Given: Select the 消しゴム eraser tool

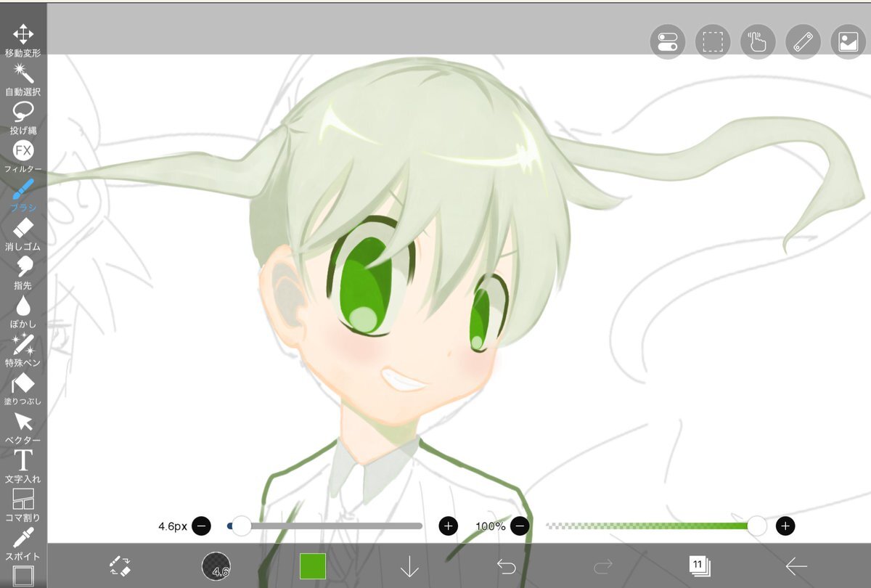Looking at the screenshot, I should [x=23, y=234].
